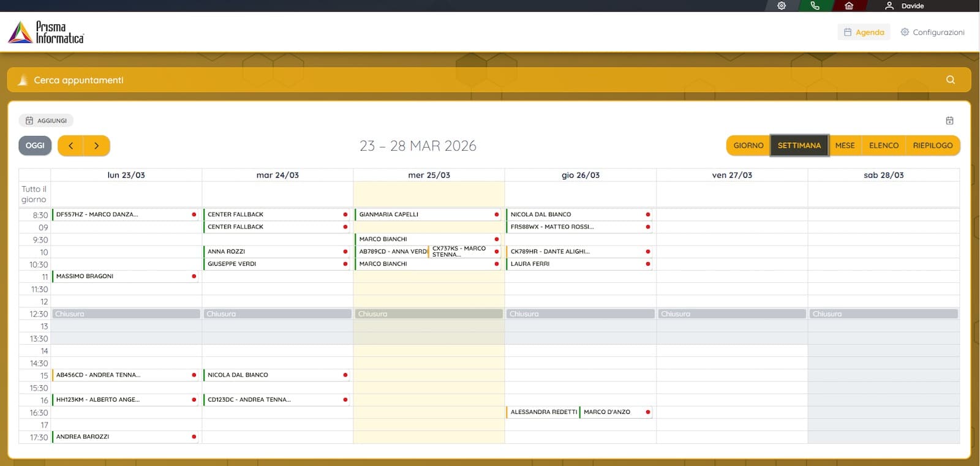980x466 pixels.
Task: Switch to Elenco view
Action: tap(883, 146)
